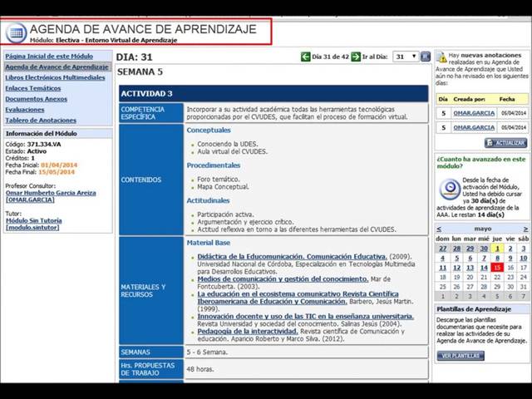The width and height of the screenshot is (532, 399).
Task: Click the ACTUALIZAR button
Action: tap(505, 143)
